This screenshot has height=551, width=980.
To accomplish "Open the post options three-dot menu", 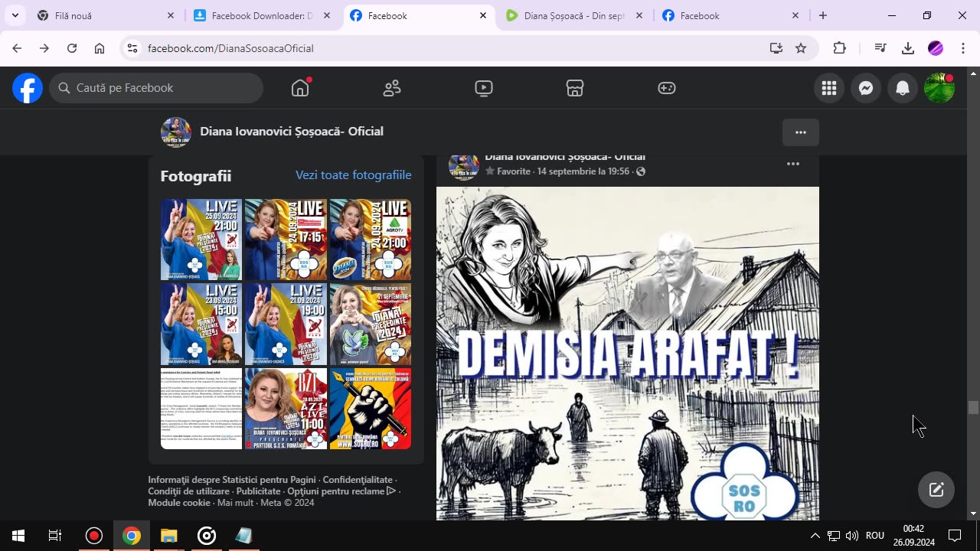I will pos(793,164).
